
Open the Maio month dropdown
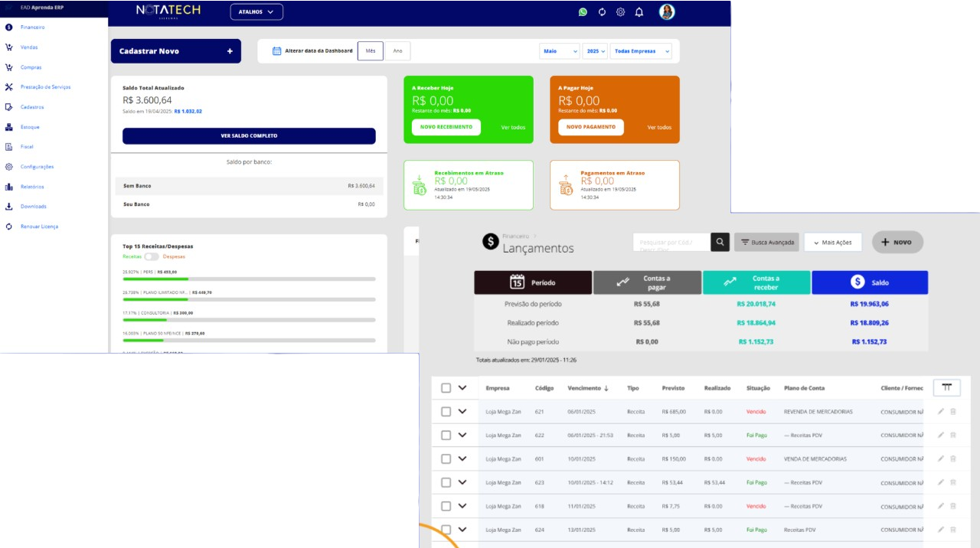(559, 51)
